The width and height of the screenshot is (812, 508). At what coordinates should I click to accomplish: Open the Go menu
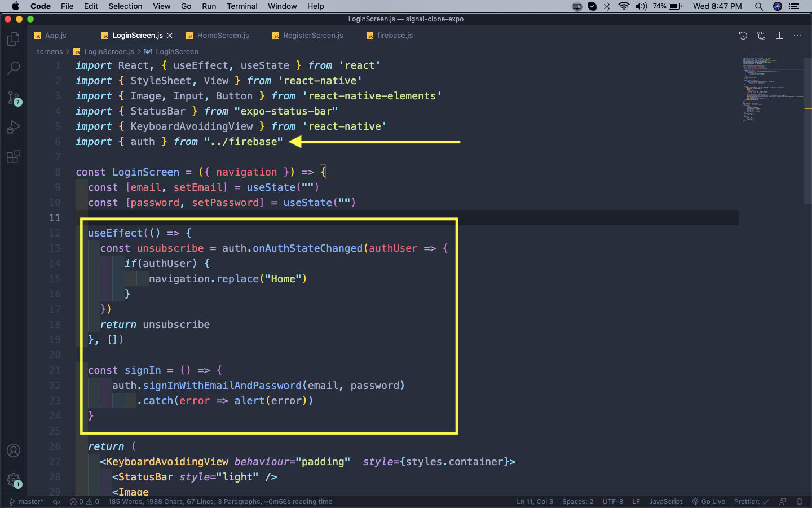click(186, 6)
